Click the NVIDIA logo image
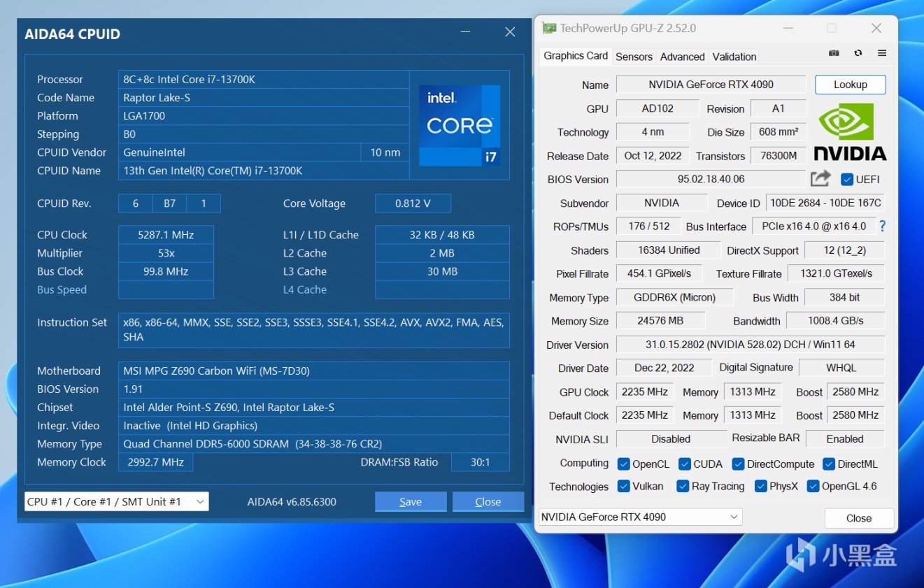Image resolution: width=924 pixels, height=588 pixels. 850,131
